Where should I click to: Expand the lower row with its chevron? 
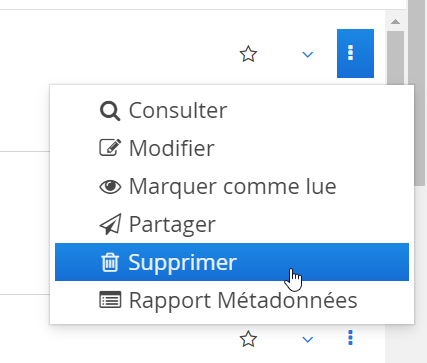308,340
